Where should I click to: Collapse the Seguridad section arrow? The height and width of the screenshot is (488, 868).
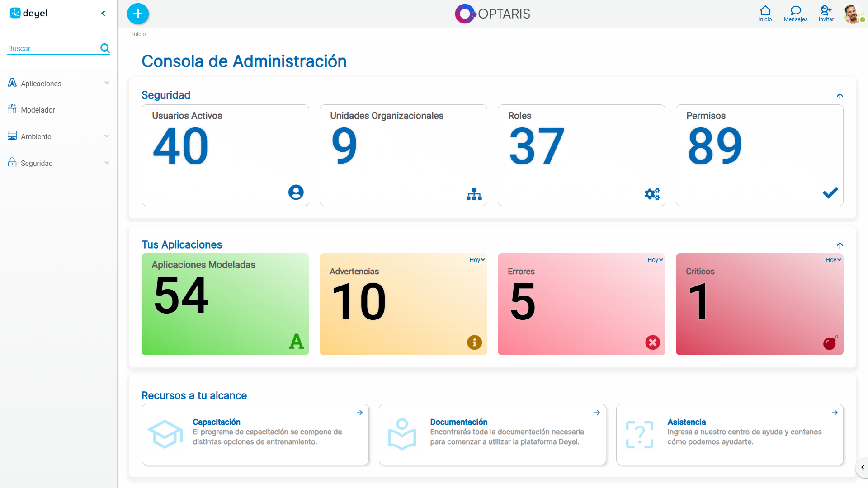point(840,96)
